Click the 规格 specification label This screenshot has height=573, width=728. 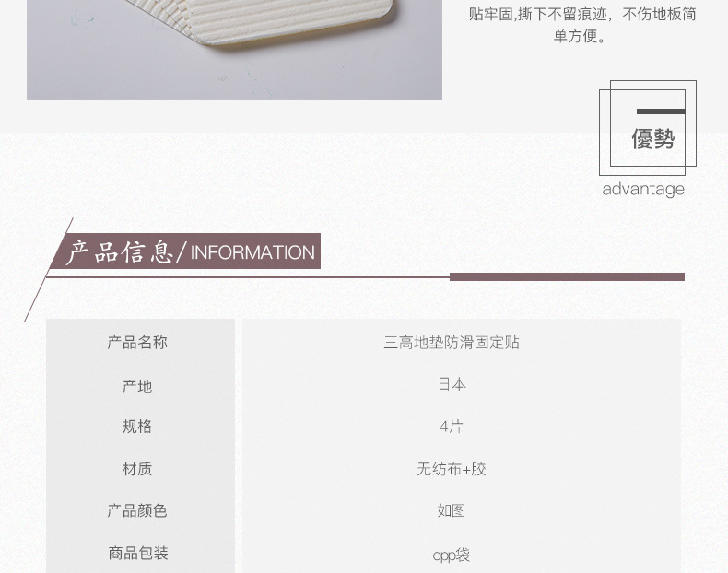click(137, 426)
